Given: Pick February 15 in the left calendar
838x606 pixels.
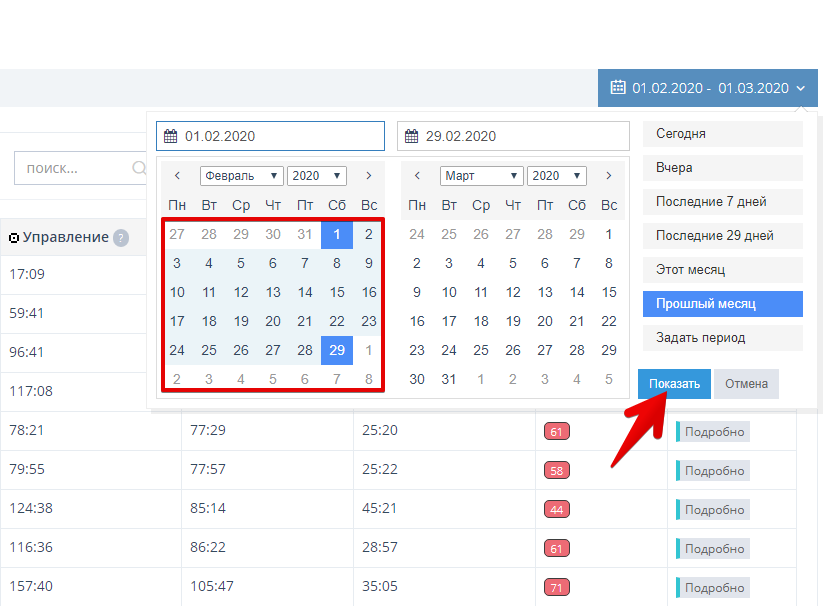Looking at the screenshot, I should coord(337,293).
